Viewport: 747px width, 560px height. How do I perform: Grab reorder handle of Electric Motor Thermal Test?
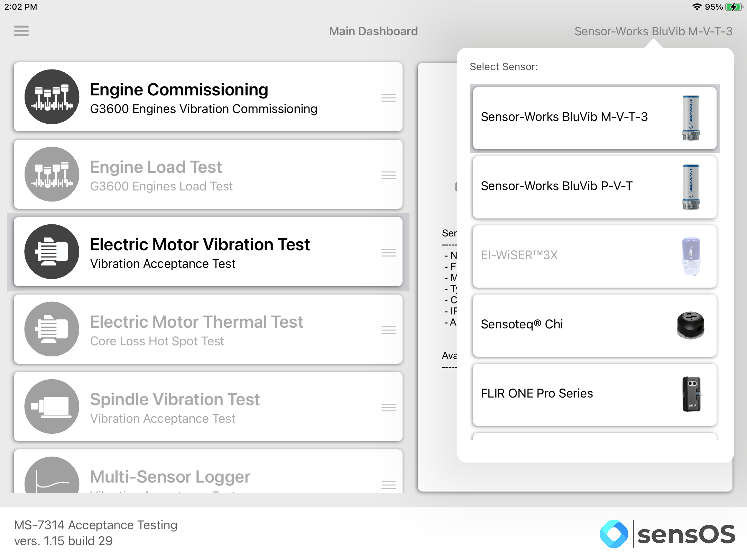[x=389, y=330]
